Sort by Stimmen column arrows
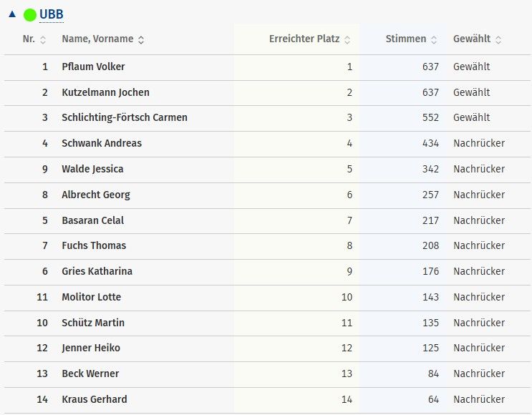Screen dimensions: 532x415 coord(434,40)
